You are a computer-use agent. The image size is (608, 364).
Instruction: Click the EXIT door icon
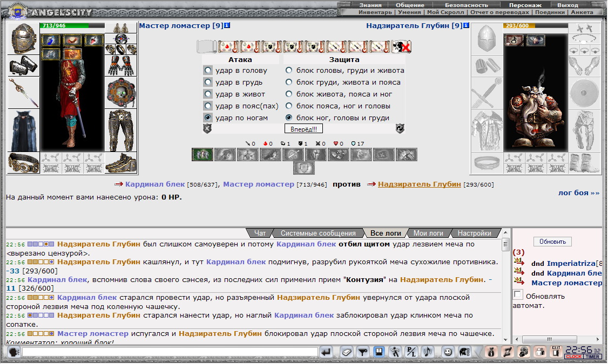[x=556, y=351]
